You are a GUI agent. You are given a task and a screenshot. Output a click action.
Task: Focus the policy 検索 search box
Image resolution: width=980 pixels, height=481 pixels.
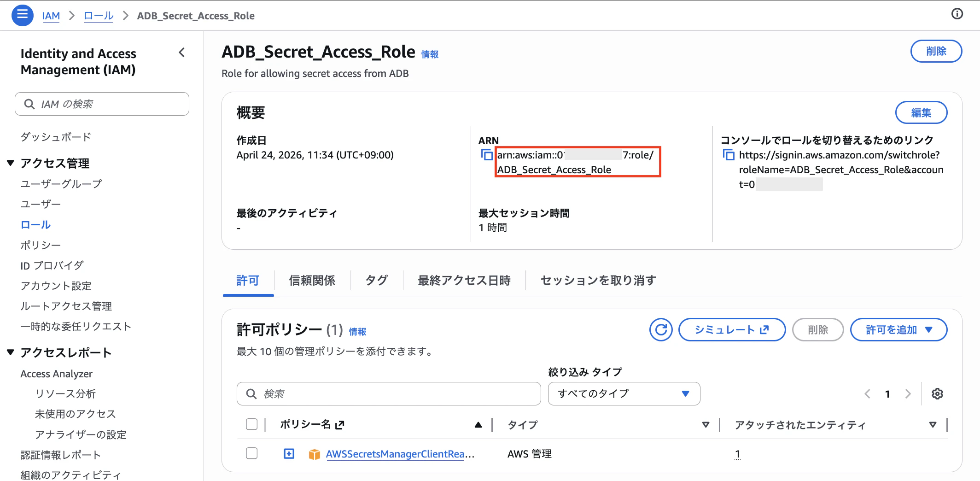tap(389, 394)
